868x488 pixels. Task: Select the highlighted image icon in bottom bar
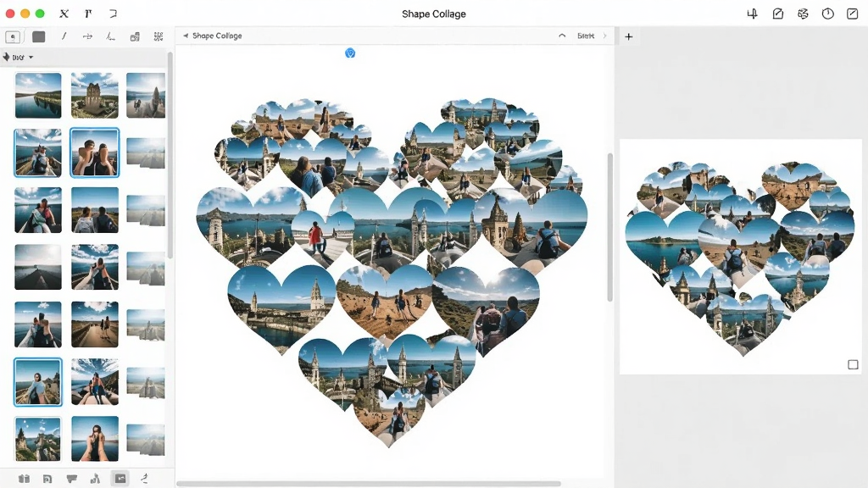(120, 479)
